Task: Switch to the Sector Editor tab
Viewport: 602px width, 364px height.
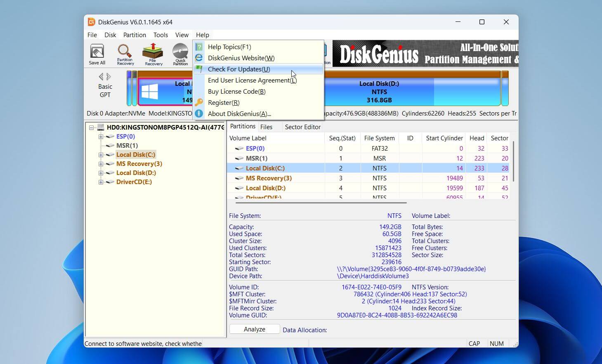Action: coord(302,127)
